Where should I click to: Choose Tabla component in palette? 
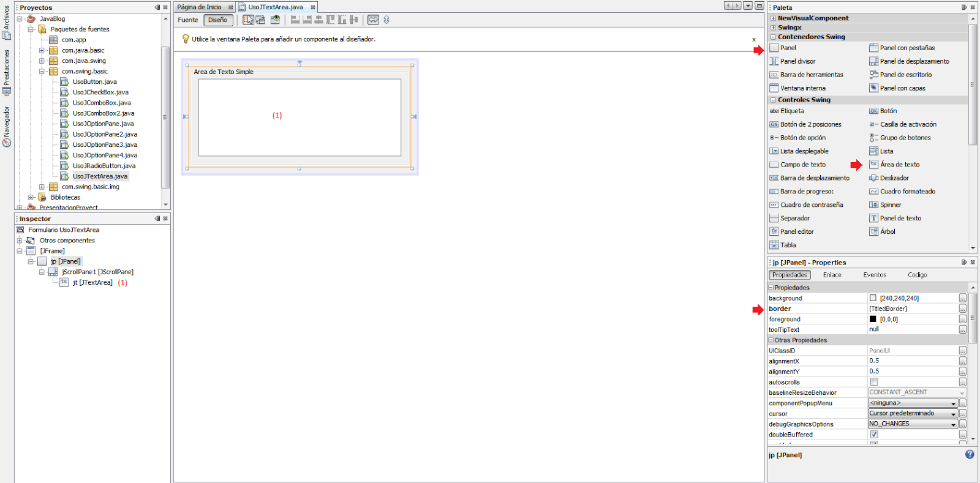tap(783, 245)
